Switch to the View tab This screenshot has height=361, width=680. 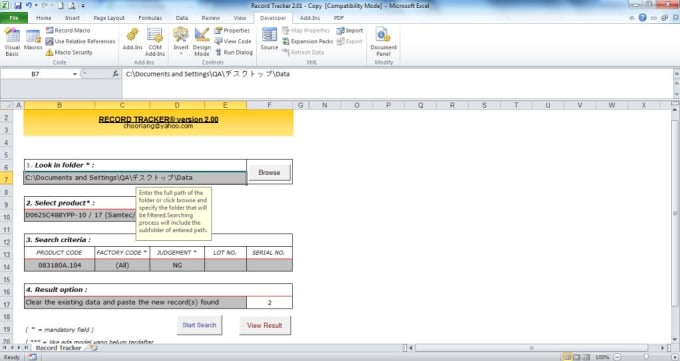point(239,18)
